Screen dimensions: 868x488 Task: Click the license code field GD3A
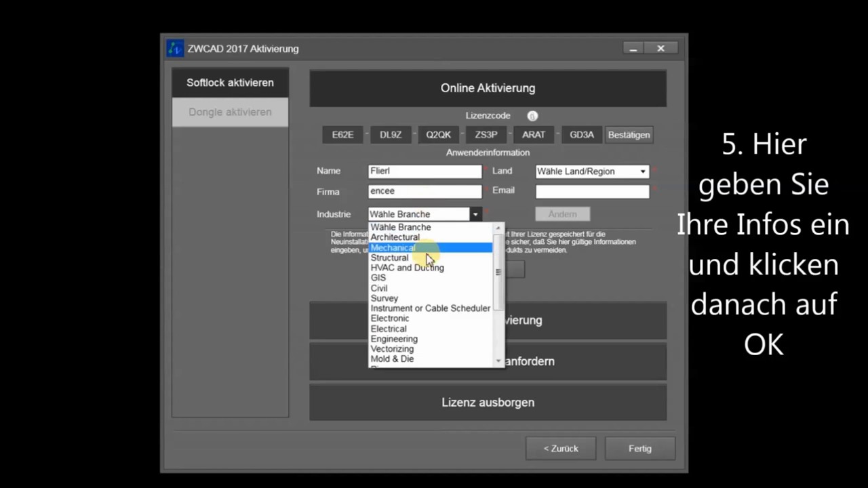(x=582, y=135)
